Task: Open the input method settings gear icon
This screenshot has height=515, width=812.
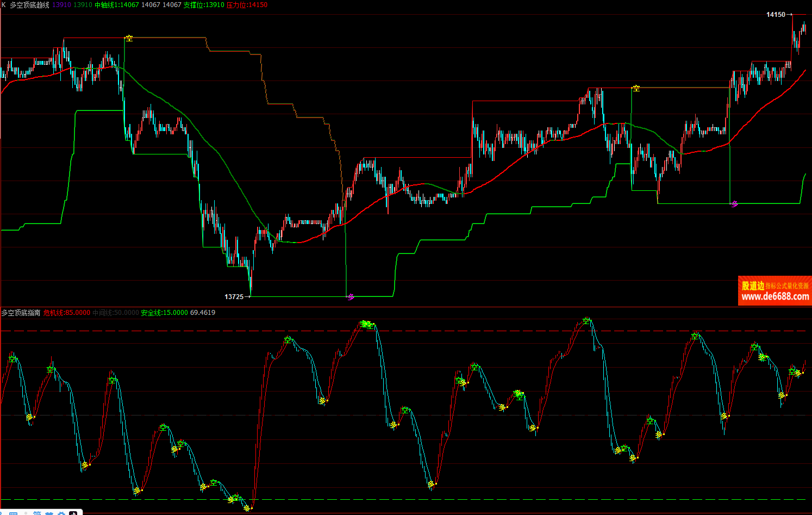Action: pyautogui.click(x=61, y=513)
